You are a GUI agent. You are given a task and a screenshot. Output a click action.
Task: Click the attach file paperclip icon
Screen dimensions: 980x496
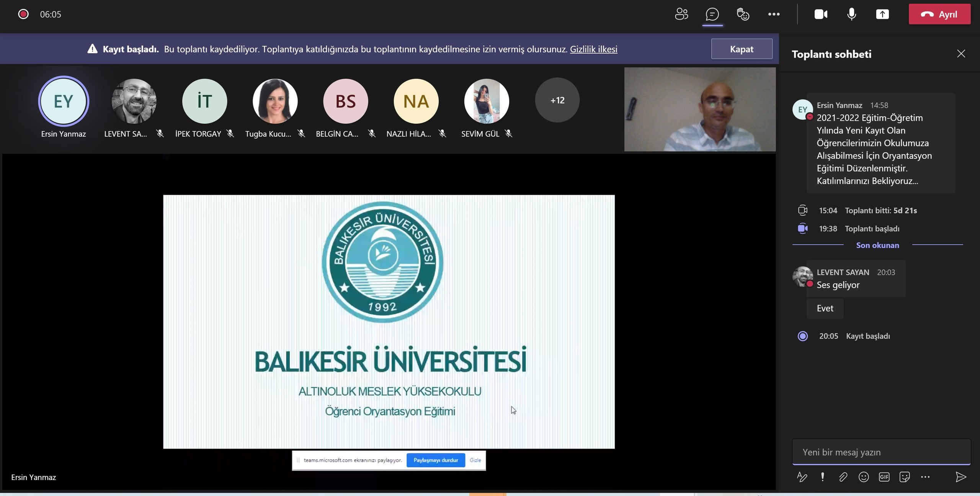843,477
